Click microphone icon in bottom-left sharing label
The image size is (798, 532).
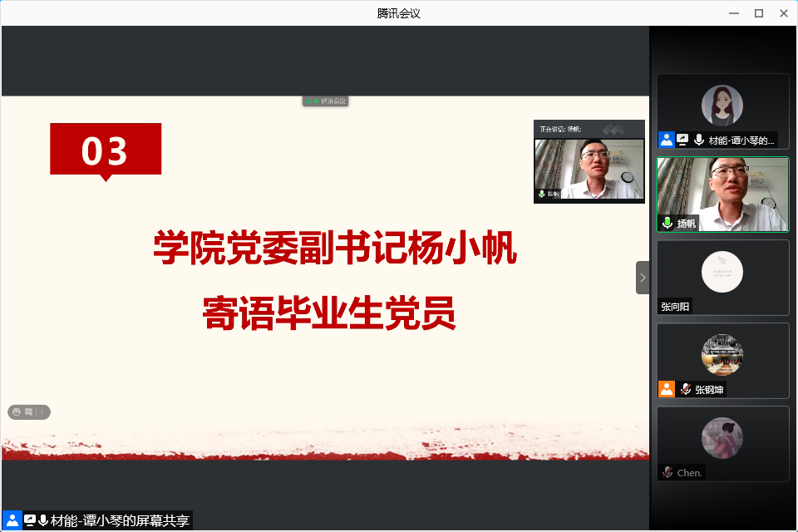click(x=43, y=520)
